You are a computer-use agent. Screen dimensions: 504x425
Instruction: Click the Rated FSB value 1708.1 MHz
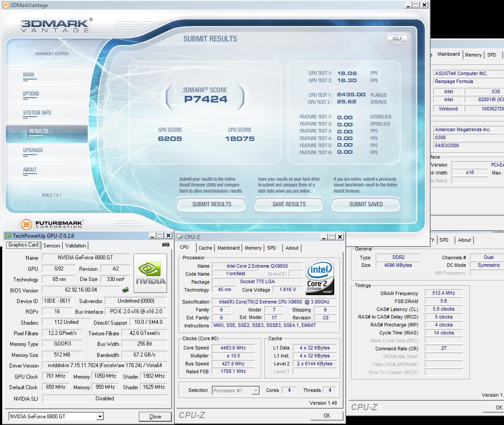pyautogui.click(x=233, y=372)
